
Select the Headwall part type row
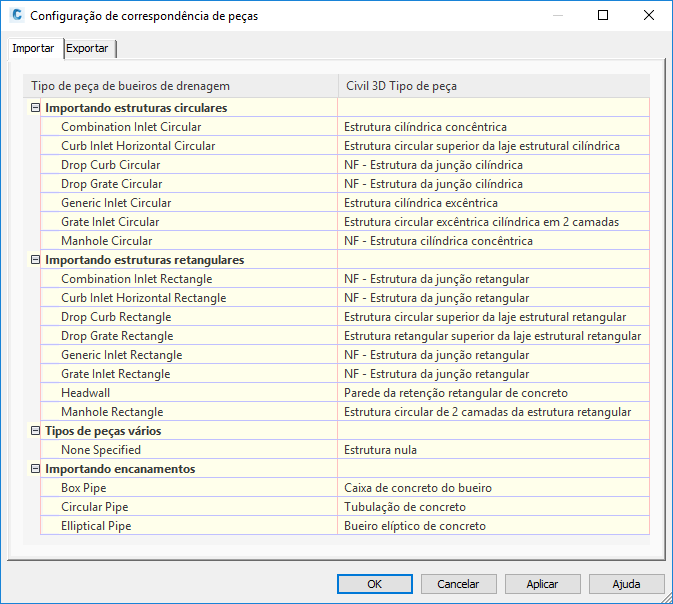[x=85, y=393]
